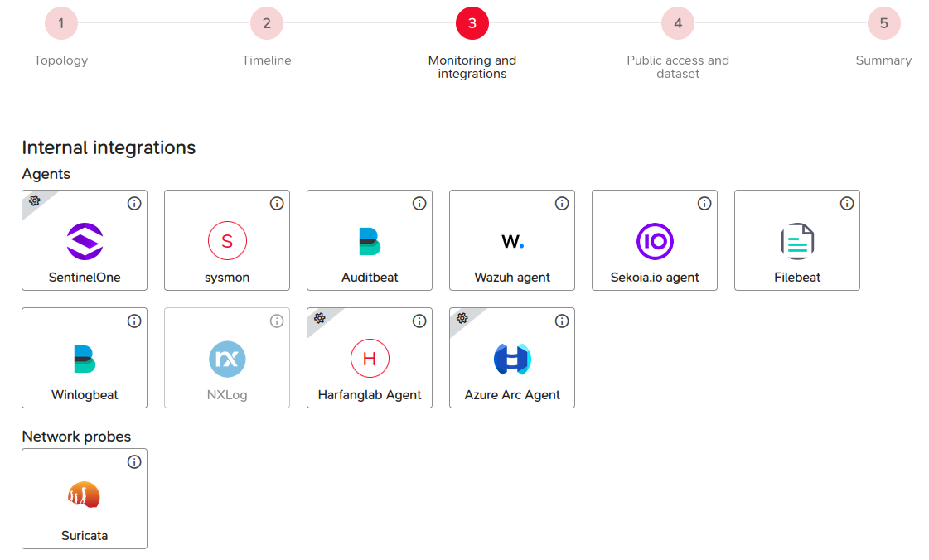Open Harfanglab Agent gear configuration

(320, 318)
